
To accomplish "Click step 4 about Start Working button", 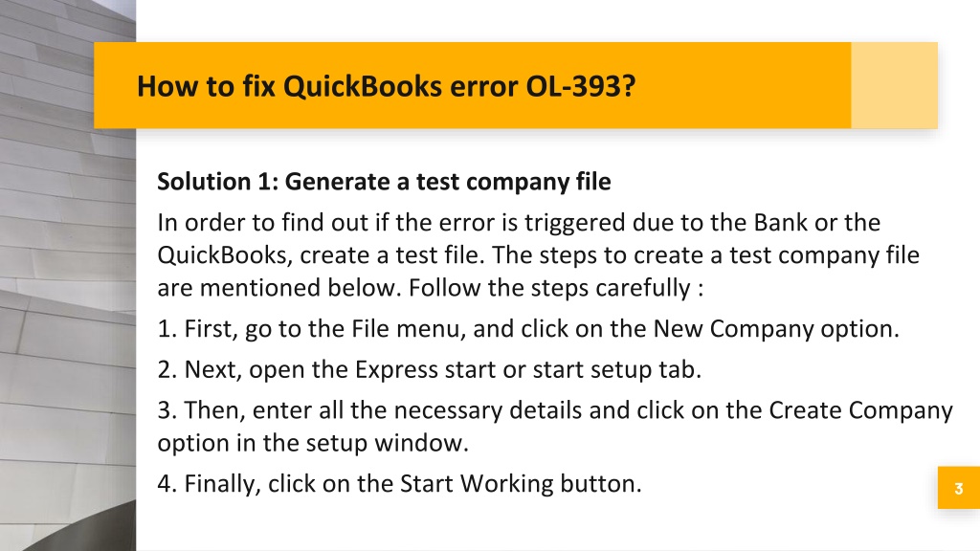I will 399,483.
